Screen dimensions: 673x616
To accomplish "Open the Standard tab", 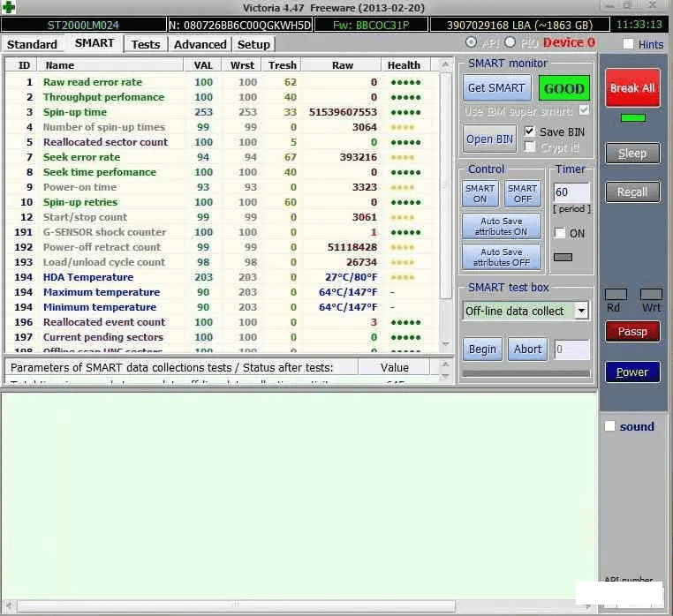I will point(32,44).
